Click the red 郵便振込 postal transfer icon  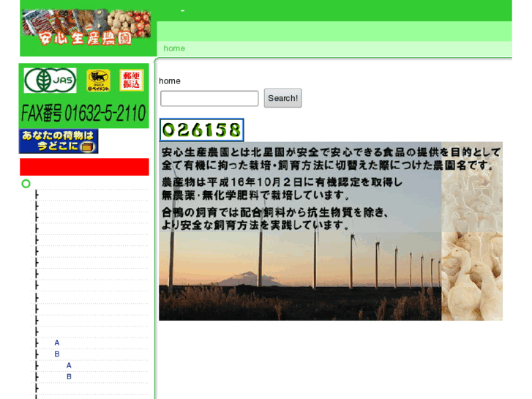click(x=131, y=80)
